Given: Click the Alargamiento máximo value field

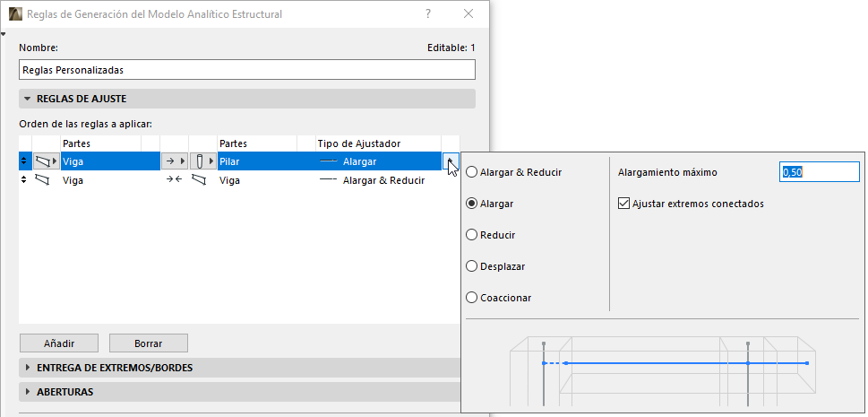Looking at the screenshot, I should (x=820, y=172).
